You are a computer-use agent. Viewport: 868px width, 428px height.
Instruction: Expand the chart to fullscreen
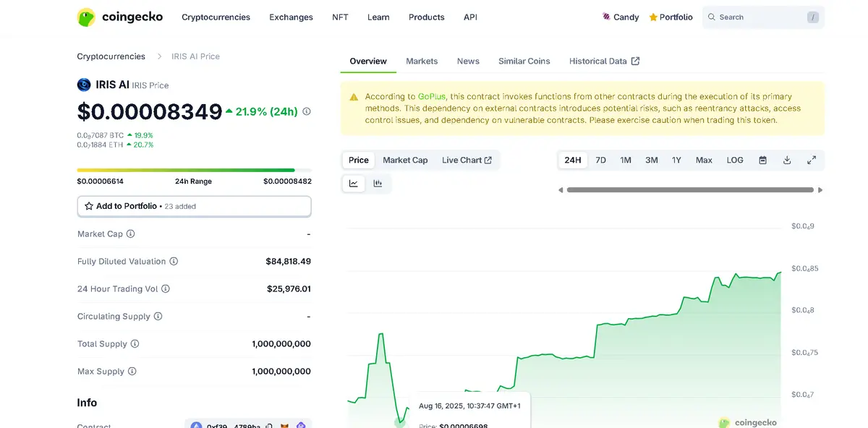(812, 160)
